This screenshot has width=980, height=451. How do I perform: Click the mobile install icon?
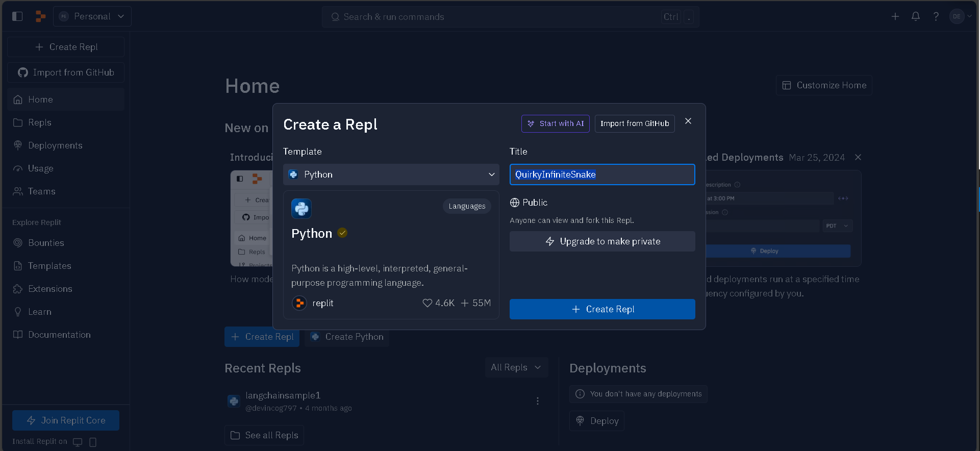pyautogui.click(x=93, y=442)
